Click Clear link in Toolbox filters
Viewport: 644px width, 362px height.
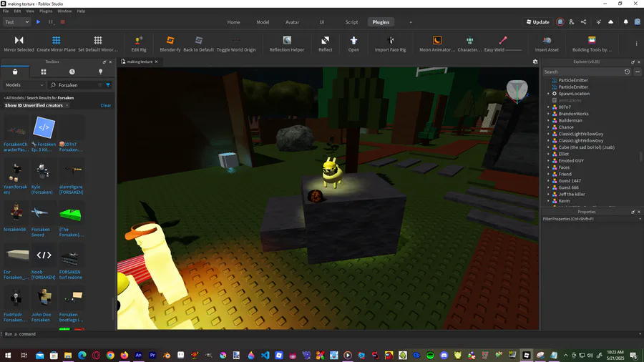point(106,105)
